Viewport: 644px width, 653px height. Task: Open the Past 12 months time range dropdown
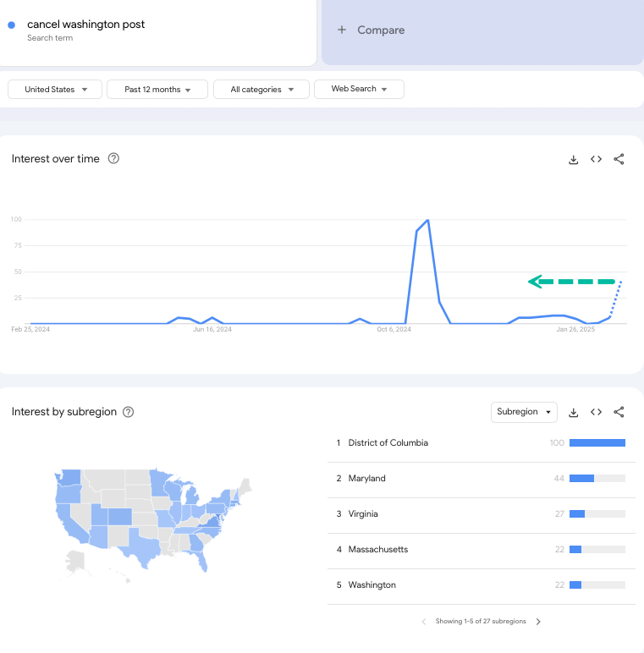pyautogui.click(x=157, y=89)
